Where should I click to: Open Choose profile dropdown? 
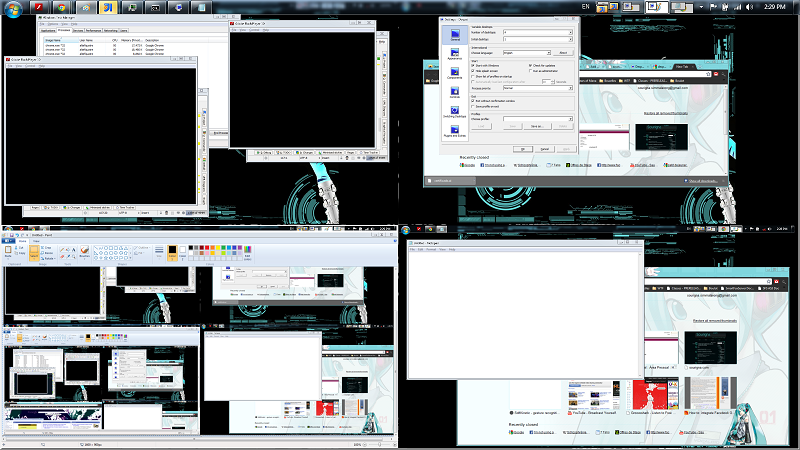click(538, 119)
